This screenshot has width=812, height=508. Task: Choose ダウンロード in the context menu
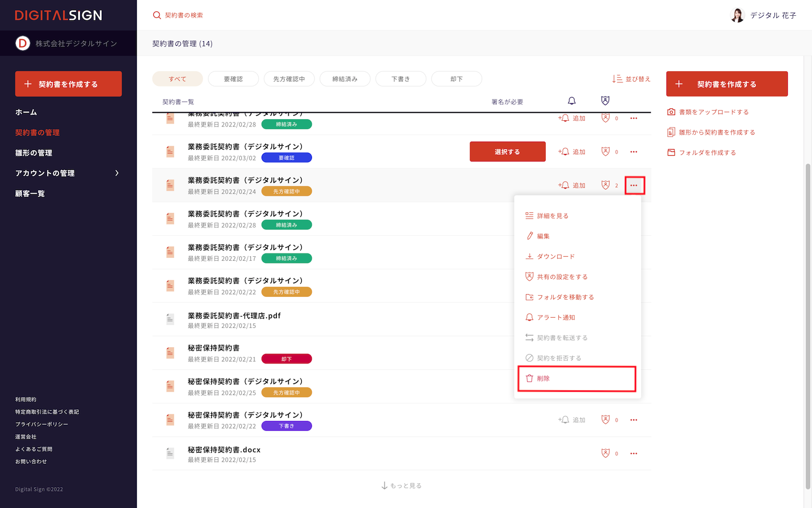point(555,257)
